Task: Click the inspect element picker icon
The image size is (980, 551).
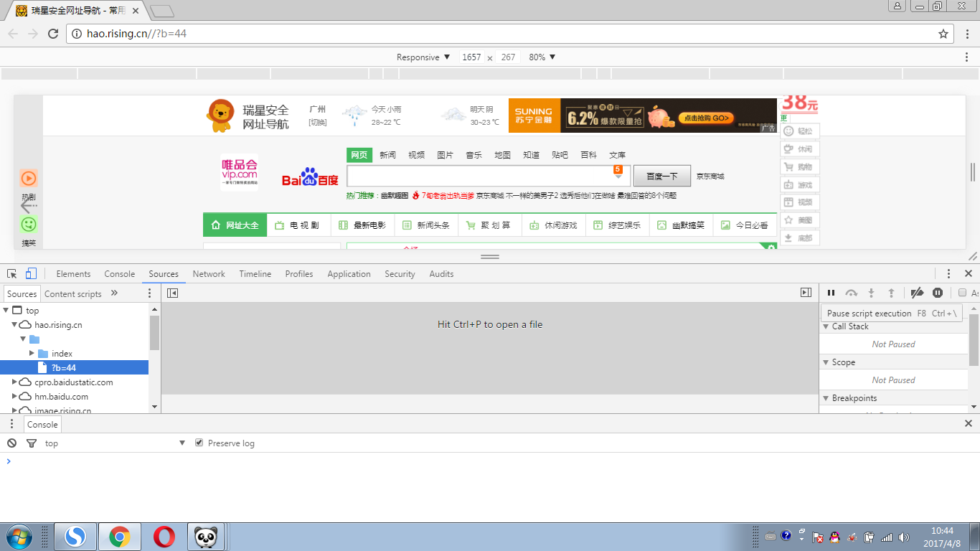Action: [x=12, y=273]
